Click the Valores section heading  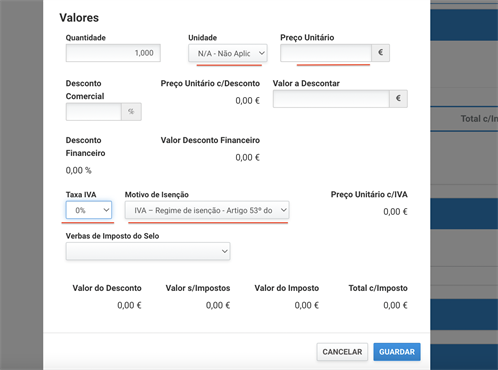79,18
